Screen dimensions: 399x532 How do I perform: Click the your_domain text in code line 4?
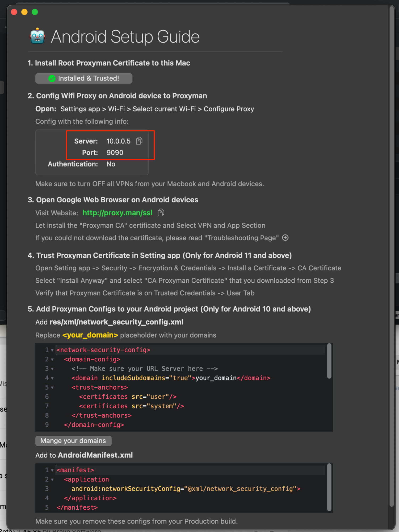coord(216,378)
